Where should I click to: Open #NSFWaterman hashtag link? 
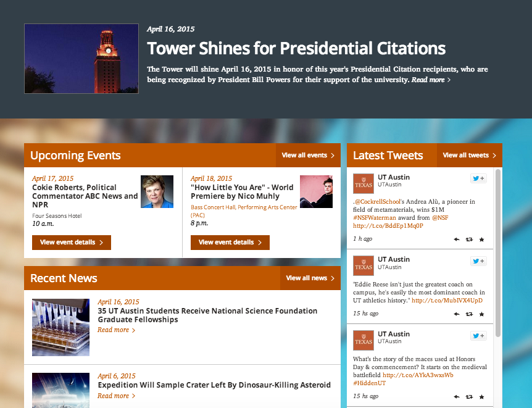tap(375, 217)
